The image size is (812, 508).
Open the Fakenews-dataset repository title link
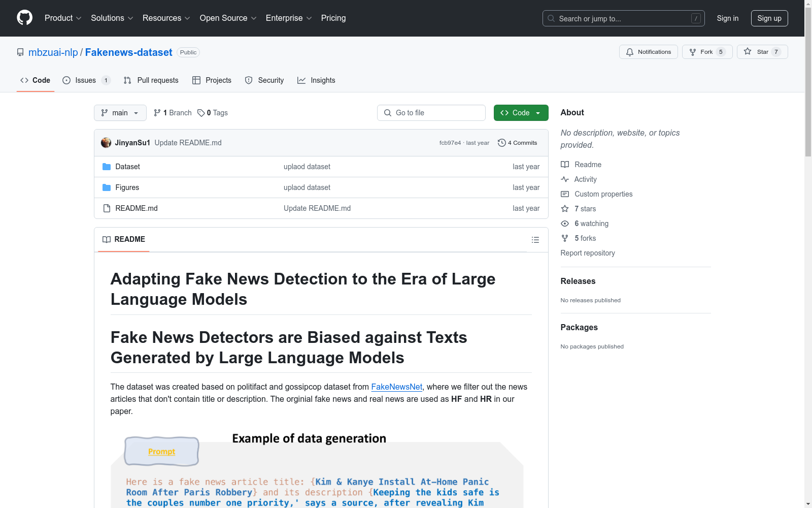click(x=129, y=52)
